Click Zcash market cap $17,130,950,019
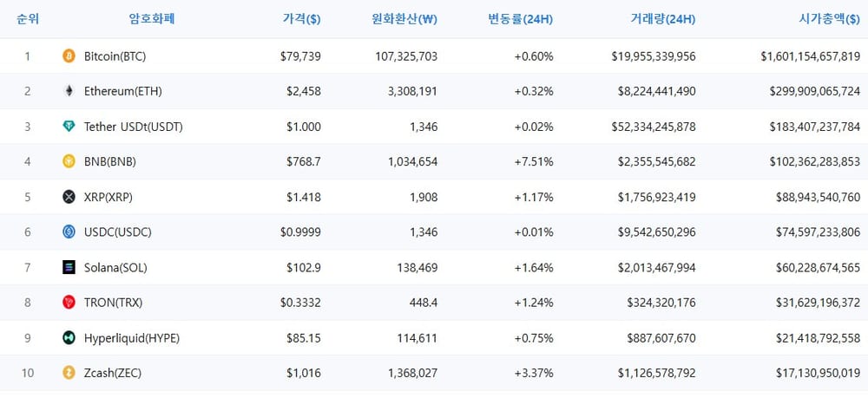Screen dimensions: 868x398 coord(818,373)
